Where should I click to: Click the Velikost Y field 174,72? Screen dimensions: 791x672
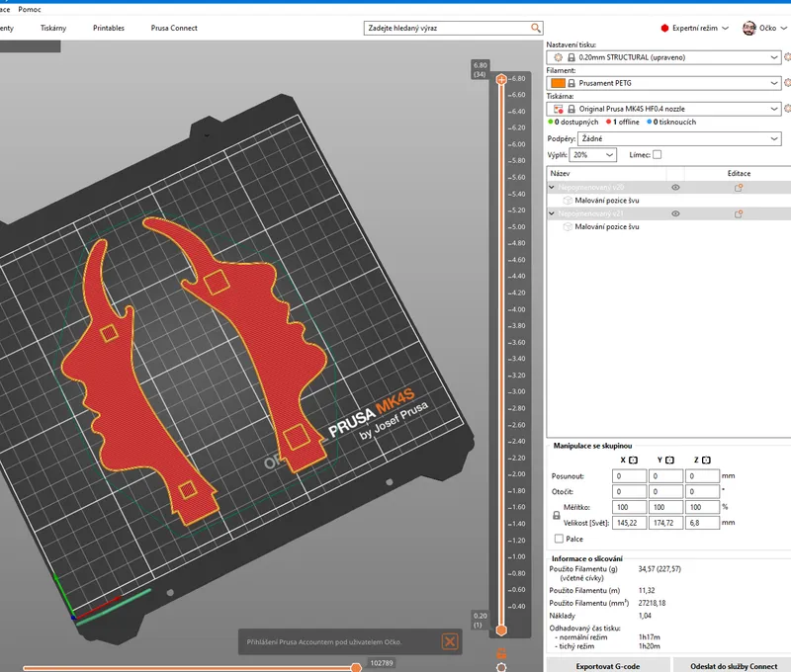click(665, 523)
